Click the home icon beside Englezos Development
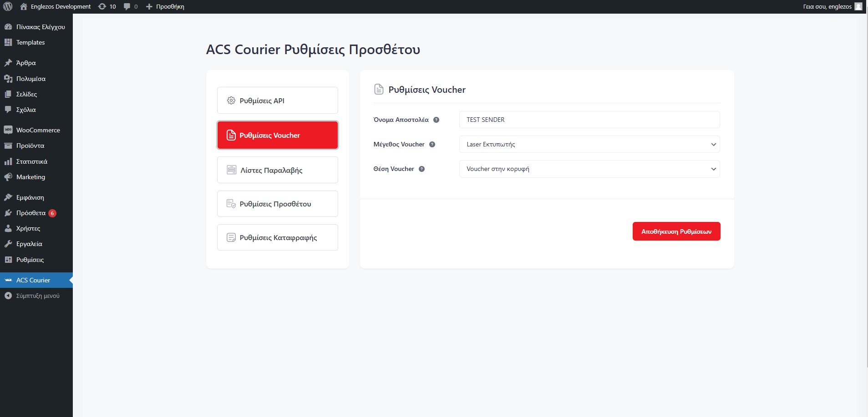 pos(24,6)
